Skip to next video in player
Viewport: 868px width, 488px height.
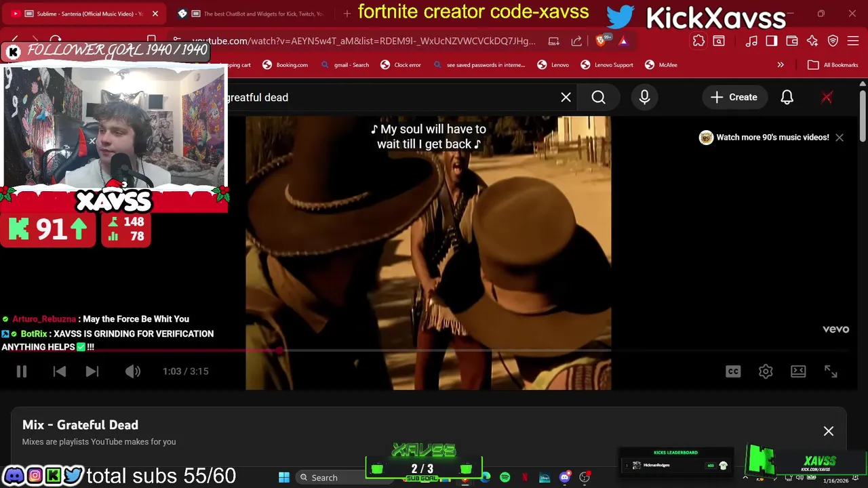[92, 371]
